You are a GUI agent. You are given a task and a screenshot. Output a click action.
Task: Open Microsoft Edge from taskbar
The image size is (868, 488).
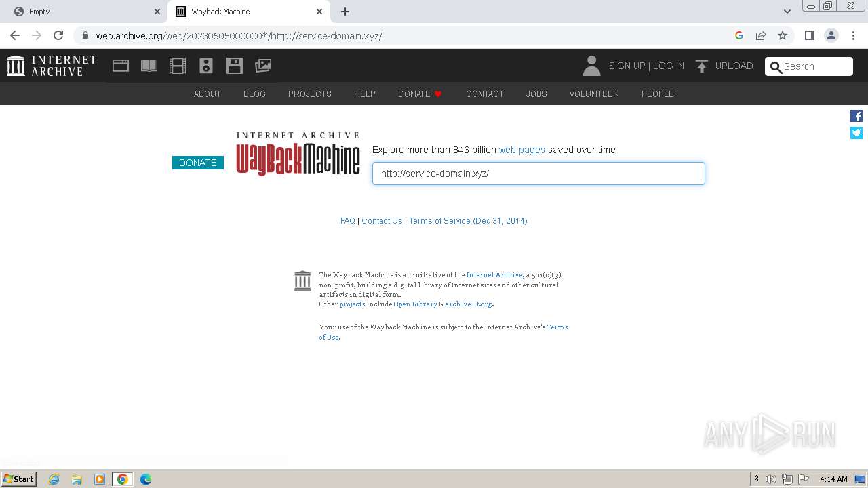[x=146, y=479]
